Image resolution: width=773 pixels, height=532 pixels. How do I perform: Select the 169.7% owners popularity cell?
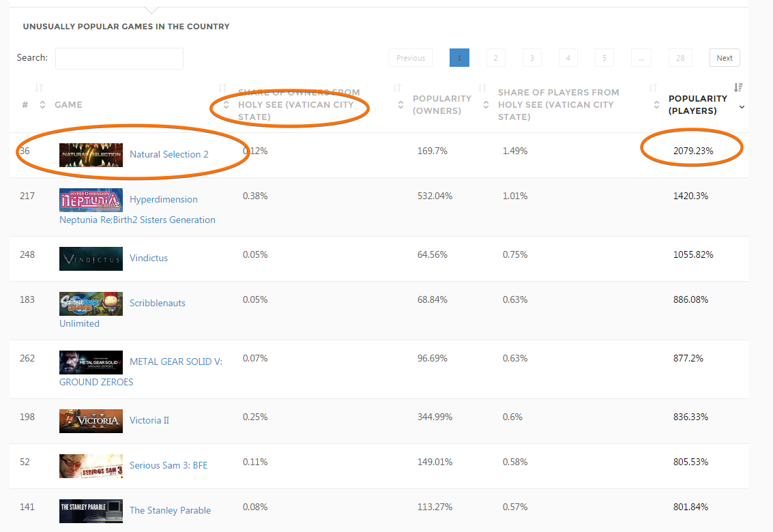coord(433,151)
